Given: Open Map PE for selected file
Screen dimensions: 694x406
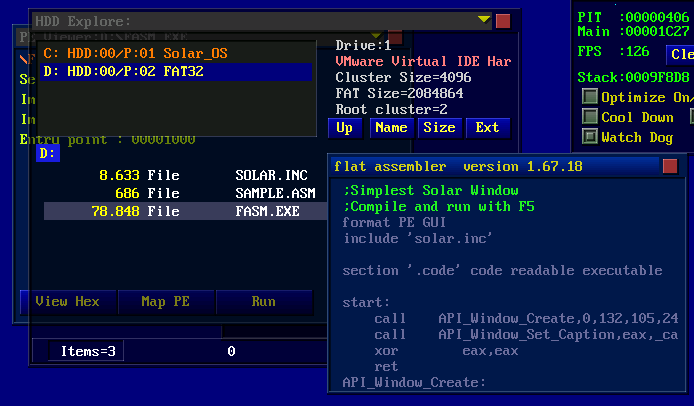Looking at the screenshot, I should pos(166,301).
